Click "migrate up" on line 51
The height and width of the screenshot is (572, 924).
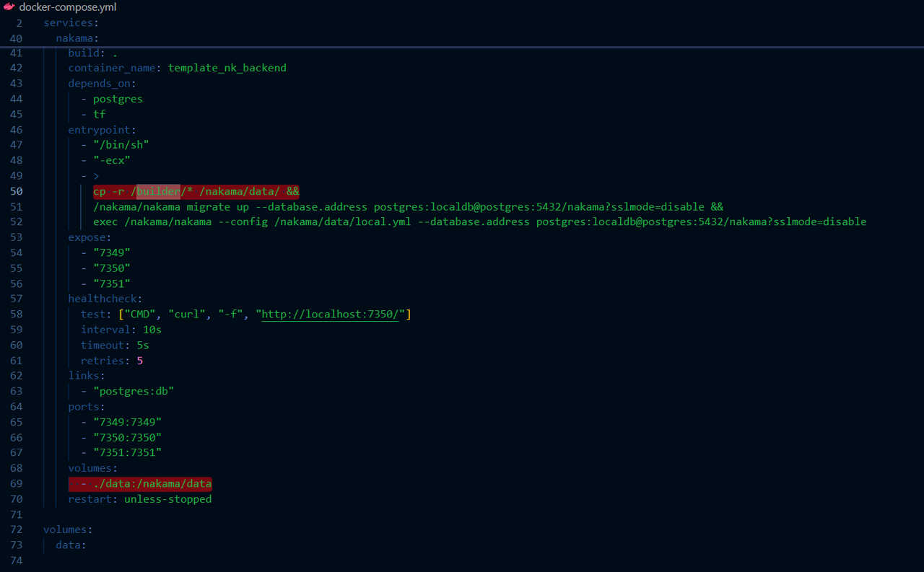217,206
